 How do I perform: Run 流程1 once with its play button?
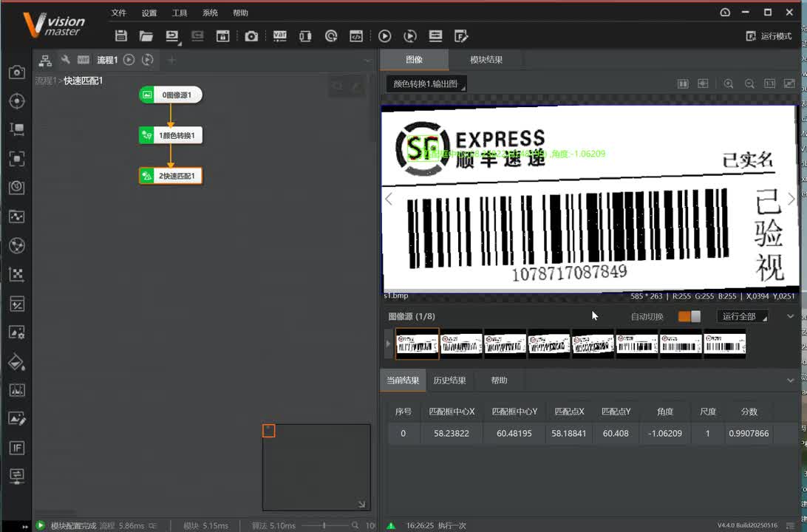(129, 60)
